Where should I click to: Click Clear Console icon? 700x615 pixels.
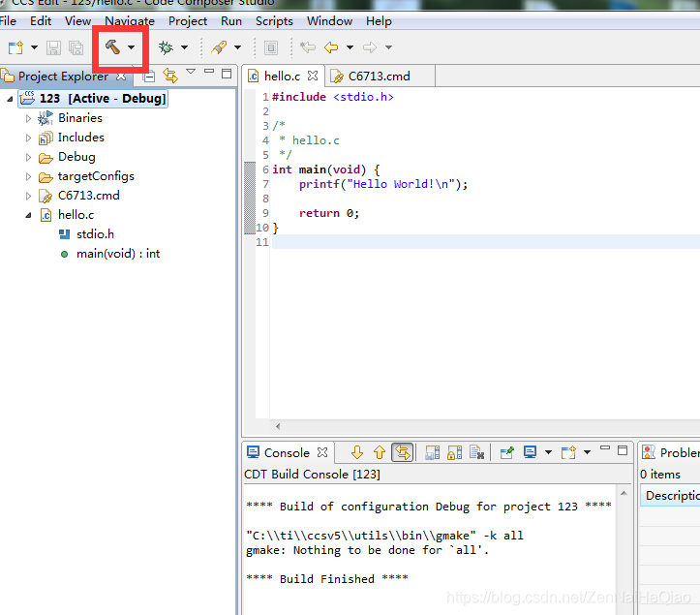[476, 452]
